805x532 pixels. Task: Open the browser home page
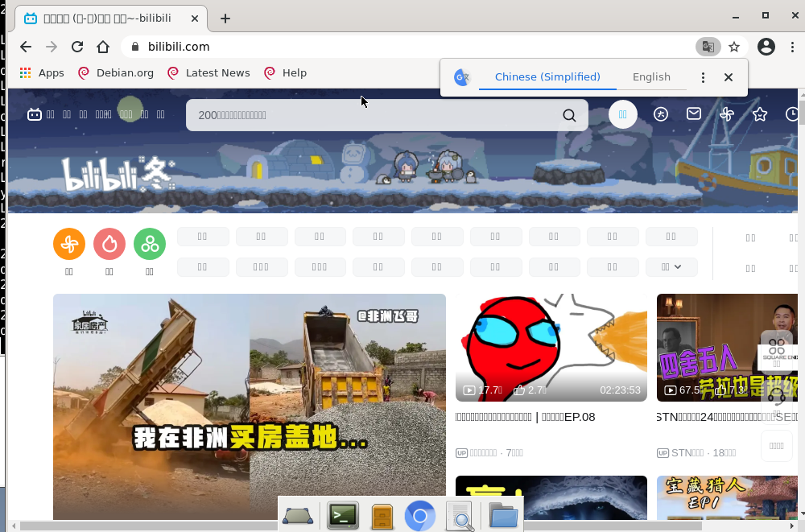point(103,47)
